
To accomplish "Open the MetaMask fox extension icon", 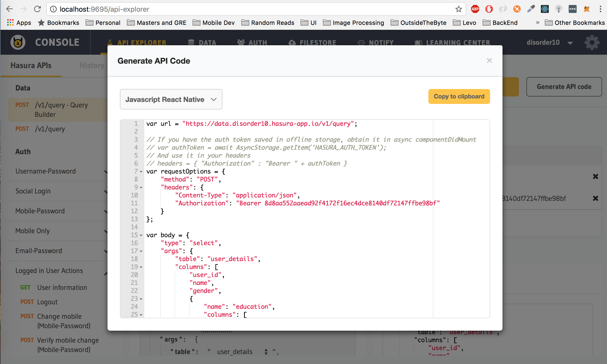I will tap(586, 9).
